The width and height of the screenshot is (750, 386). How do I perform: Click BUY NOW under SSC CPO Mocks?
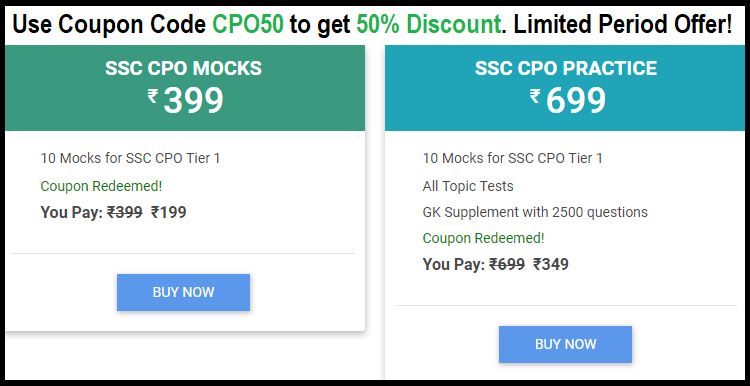coord(183,292)
